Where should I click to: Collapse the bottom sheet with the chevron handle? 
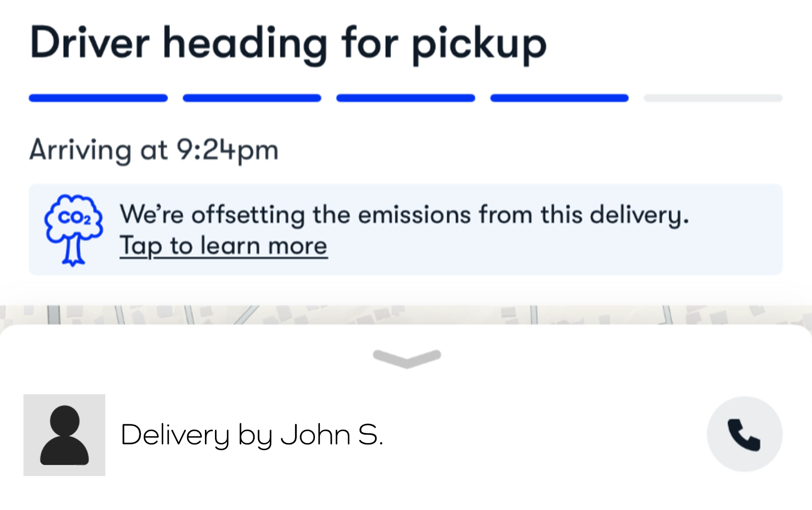coord(406,358)
